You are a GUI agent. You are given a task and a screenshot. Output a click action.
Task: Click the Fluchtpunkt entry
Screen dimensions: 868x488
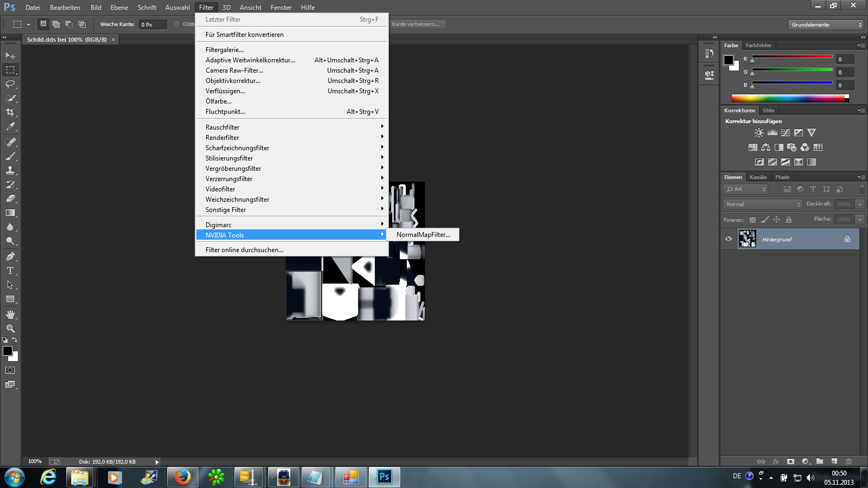tap(292, 112)
